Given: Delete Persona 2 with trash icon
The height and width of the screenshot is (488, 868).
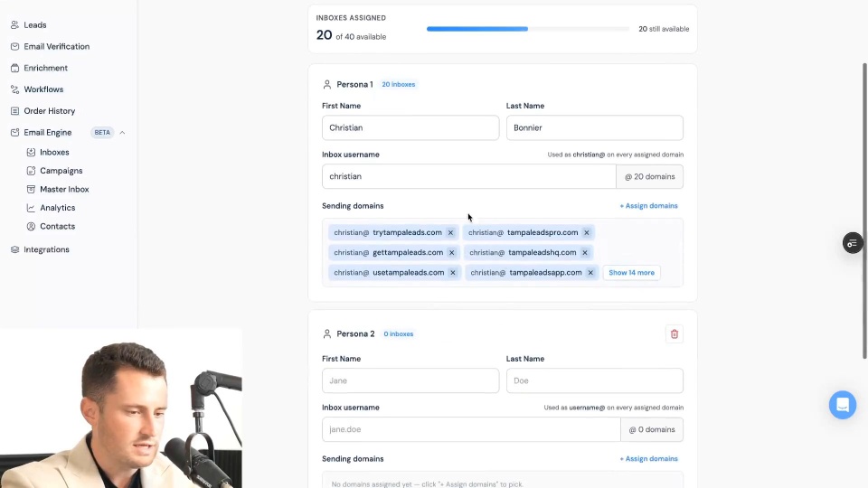Looking at the screenshot, I should (x=675, y=334).
